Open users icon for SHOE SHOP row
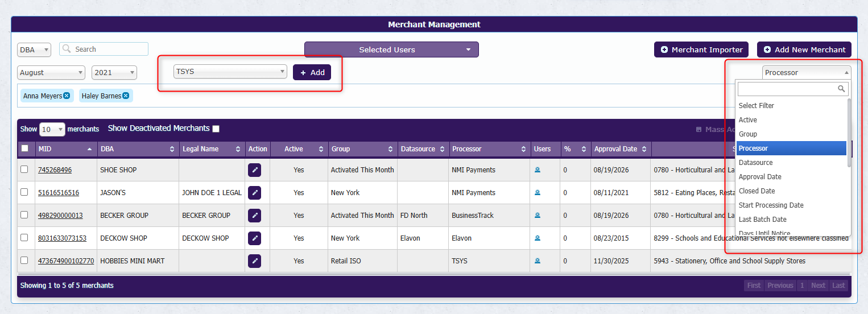The width and height of the screenshot is (868, 314). (x=538, y=170)
